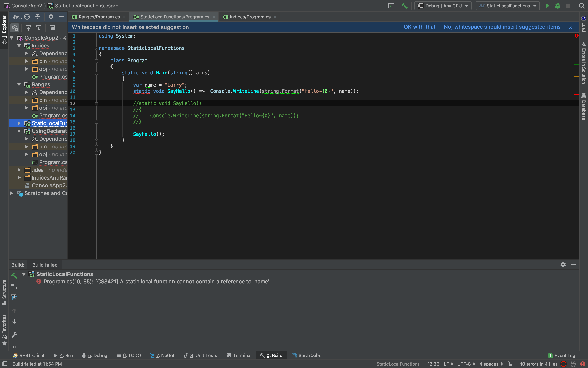
Task: Click the red error marker in the editor's error stripe
Action: point(576,95)
